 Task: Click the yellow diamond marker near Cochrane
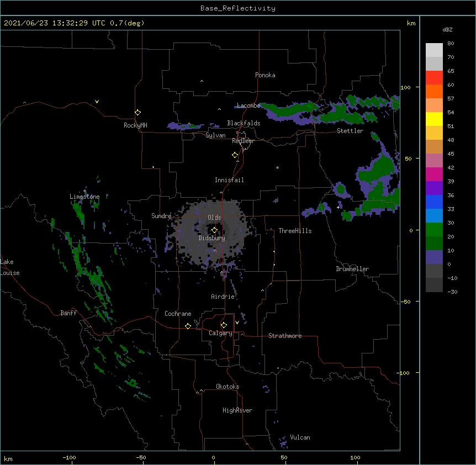click(188, 326)
